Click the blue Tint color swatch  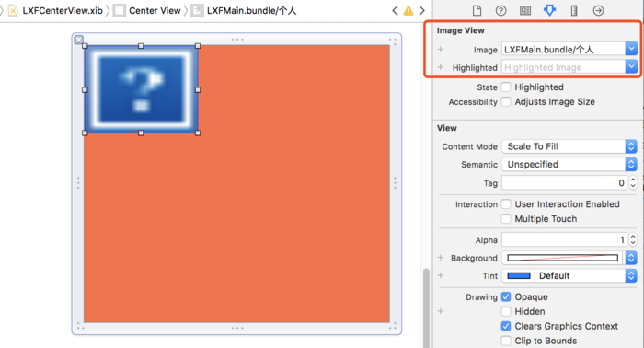519,275
